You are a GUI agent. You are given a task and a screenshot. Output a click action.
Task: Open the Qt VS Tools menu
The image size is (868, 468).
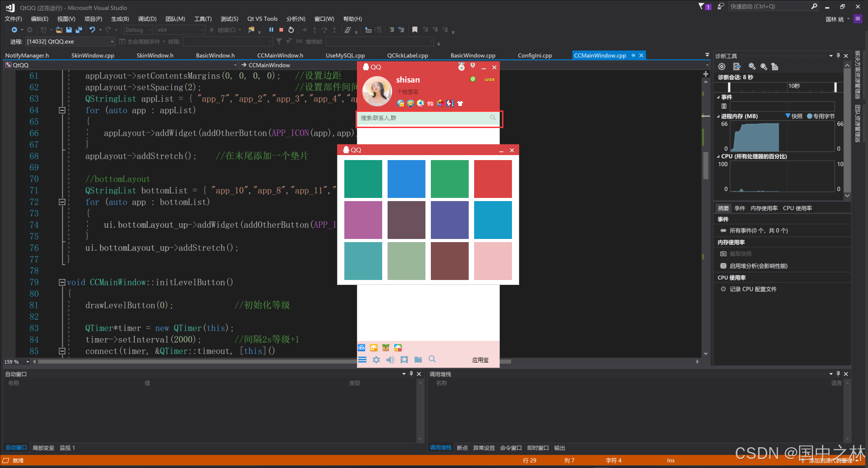(262, 19)
